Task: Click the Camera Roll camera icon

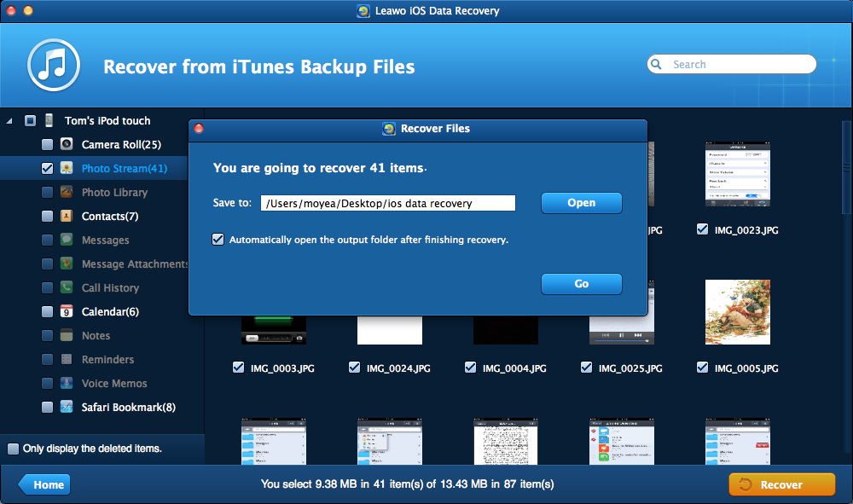Action: point(67,145)
